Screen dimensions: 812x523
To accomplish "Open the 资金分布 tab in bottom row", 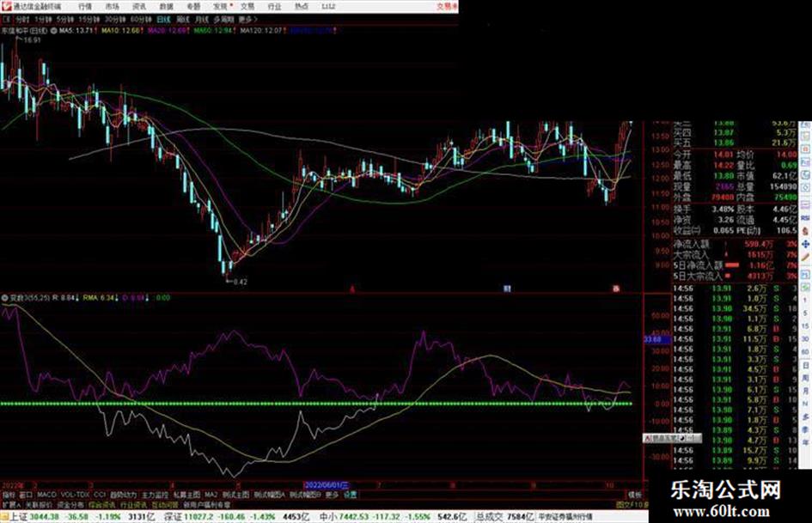I will (70, 504).
